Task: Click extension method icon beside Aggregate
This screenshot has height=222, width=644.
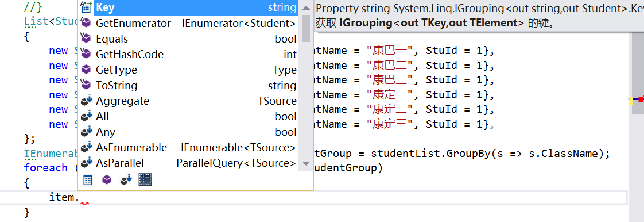Action: [86, 101]
